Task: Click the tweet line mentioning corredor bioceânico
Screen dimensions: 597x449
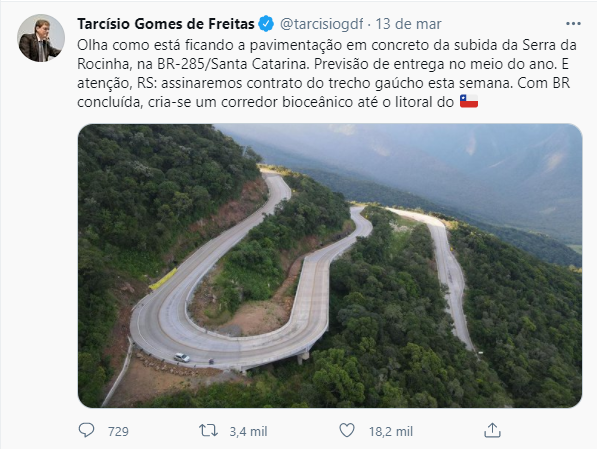Action: tap(278, 102)
